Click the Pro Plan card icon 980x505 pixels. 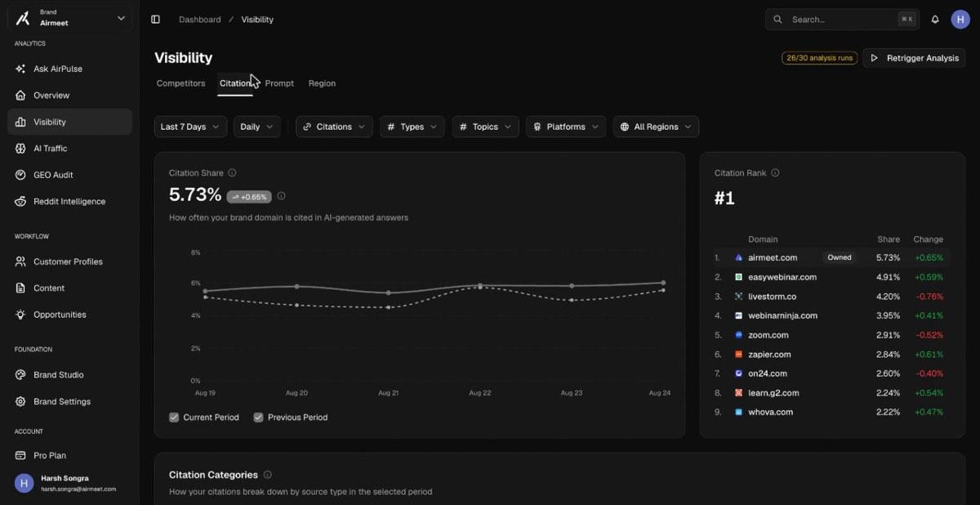point(21,455)
